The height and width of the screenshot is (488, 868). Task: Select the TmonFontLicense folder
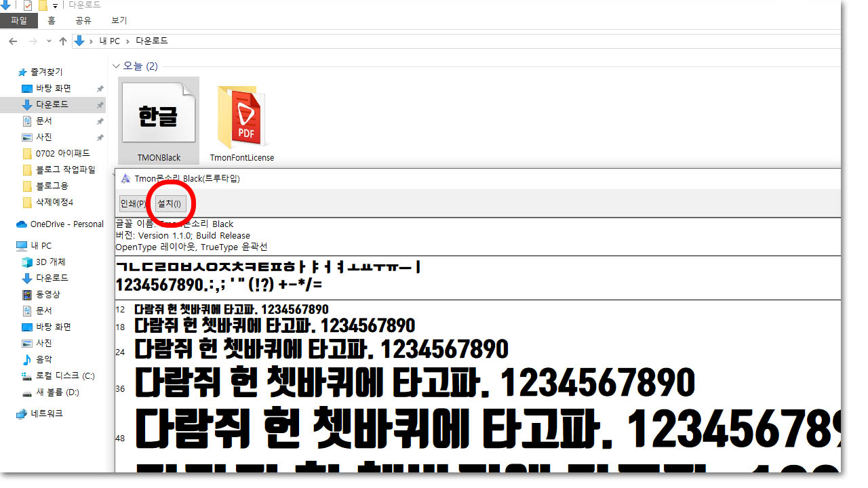[242, 121]
